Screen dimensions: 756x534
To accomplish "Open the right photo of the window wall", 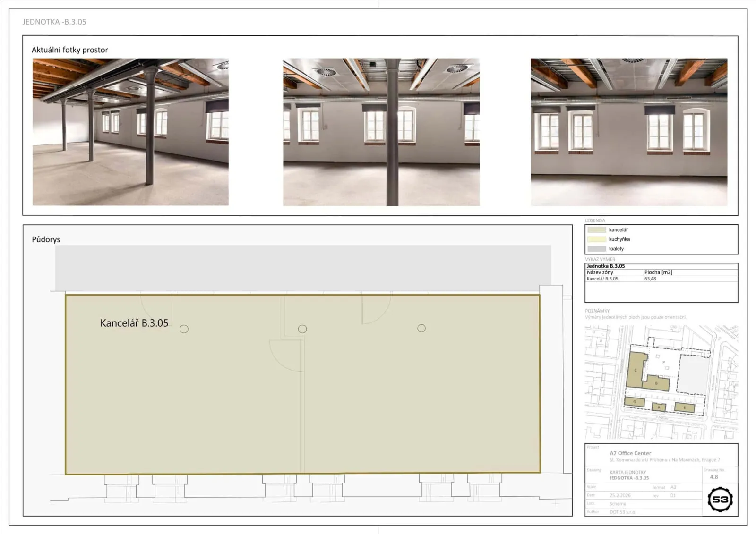I will (x=629, y=132).
